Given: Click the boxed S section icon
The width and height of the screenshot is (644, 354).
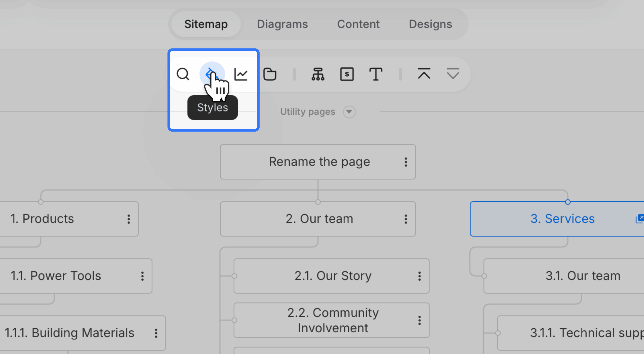Looking at the screenshot, I should pyautogui.click(x=347, y=74).
